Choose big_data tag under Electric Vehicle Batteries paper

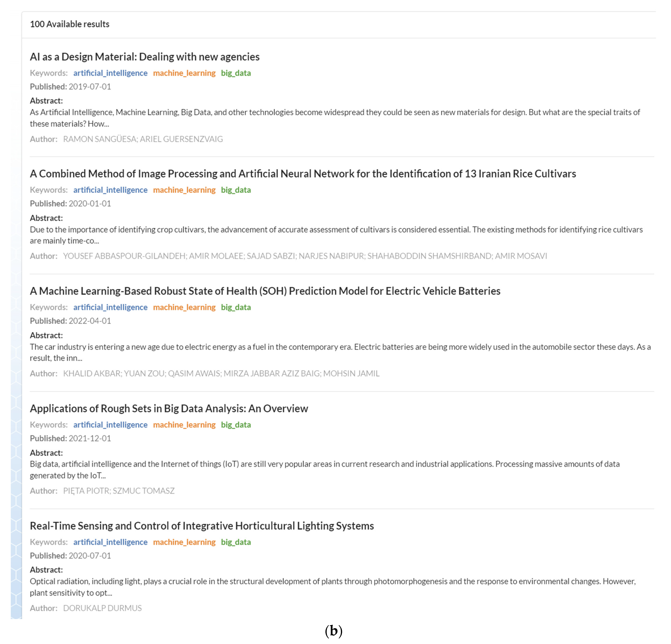coord(236,307)
